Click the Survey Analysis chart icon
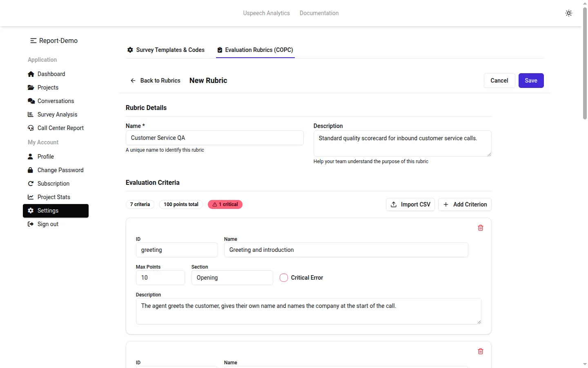 [31, 114]
